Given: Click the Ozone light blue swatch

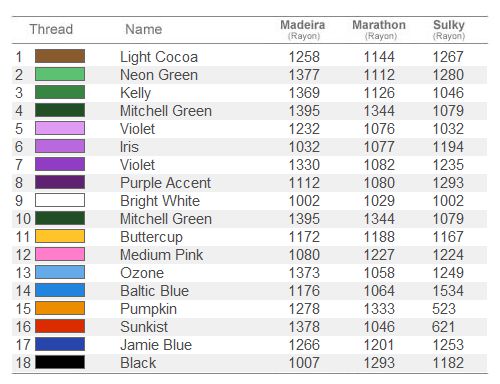Looking at the screenshot, I should (60, 272).
